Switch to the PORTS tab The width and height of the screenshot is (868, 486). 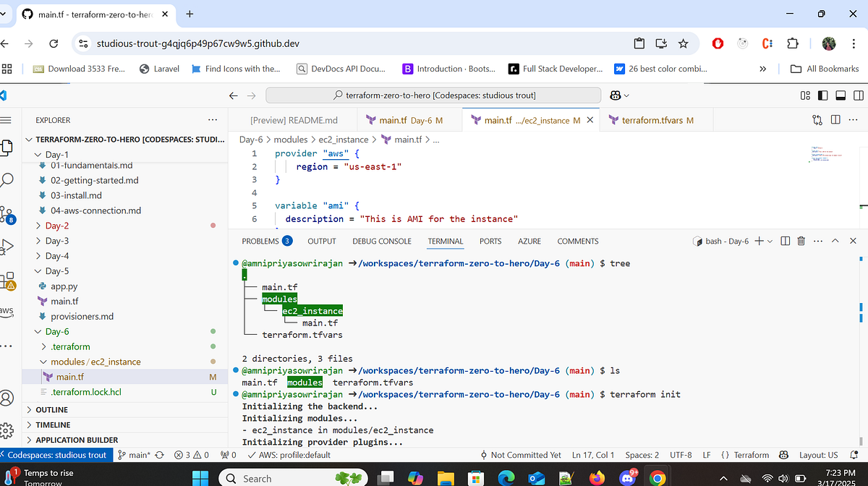(x=490, y=241)
